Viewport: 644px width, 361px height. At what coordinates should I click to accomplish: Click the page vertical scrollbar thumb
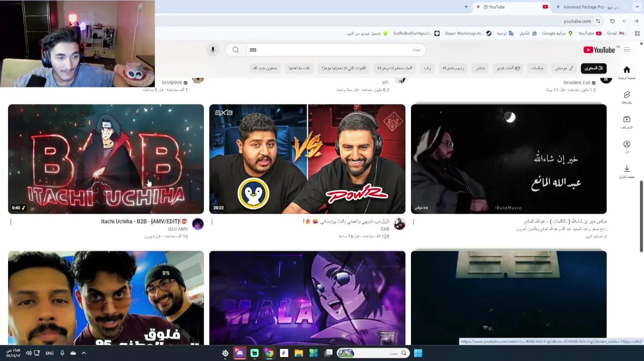pos(641,216)
